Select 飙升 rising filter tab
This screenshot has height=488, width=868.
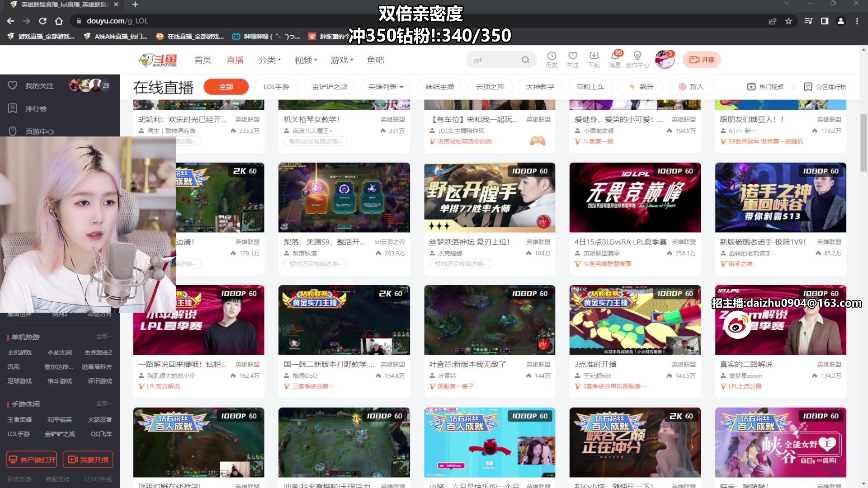(641, 87)
